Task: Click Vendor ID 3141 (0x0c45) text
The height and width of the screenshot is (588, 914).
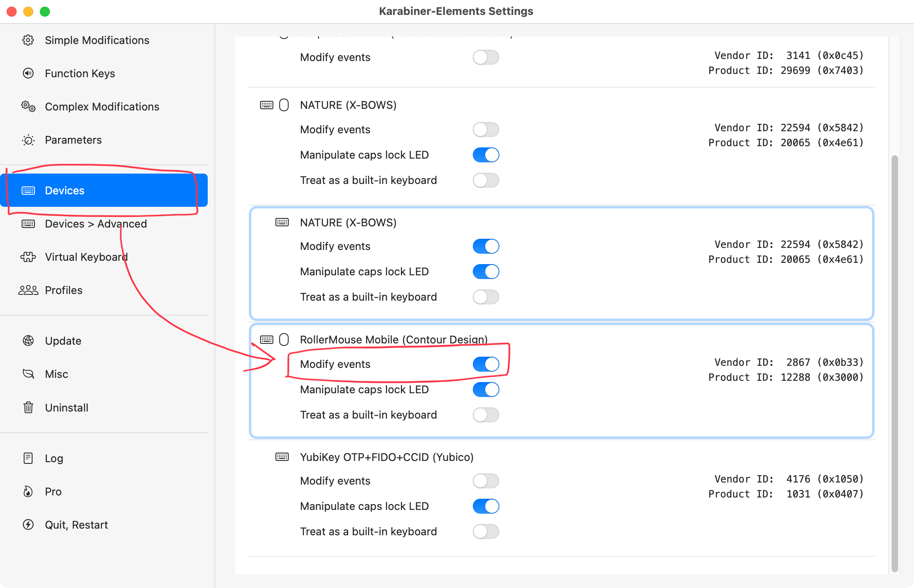Action: [789, 55]
